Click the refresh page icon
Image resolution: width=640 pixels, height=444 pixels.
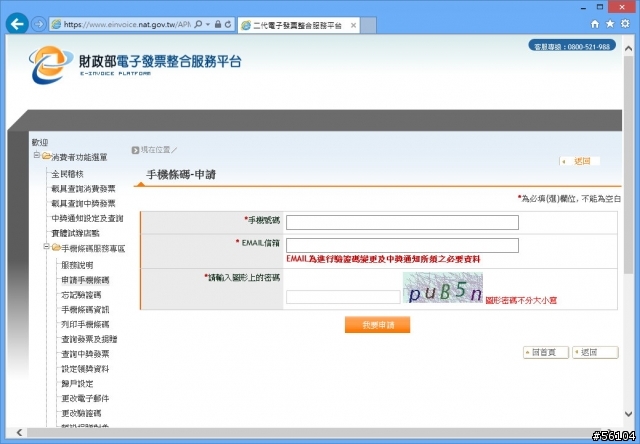point(228,24)
